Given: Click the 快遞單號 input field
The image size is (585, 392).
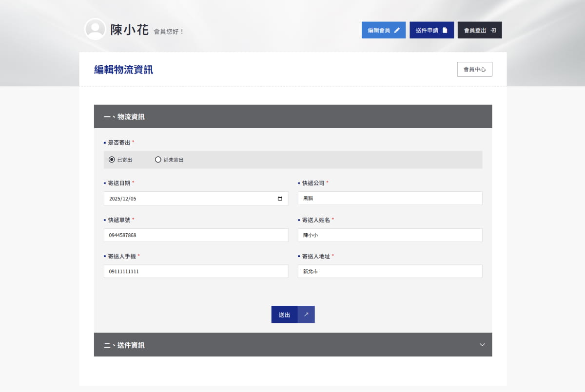Looking at the screenshot, I should (195, 235).
